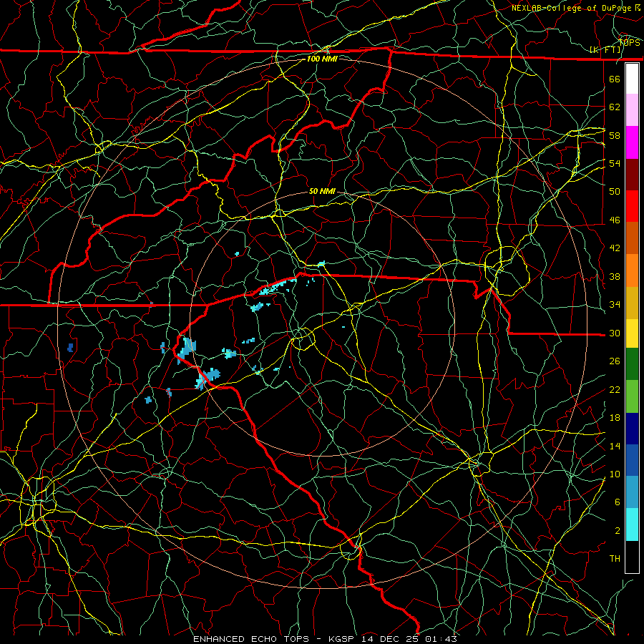Click the 14 DEC 25 date text
This screenshot has width=644, height=644.
[390, 639]
